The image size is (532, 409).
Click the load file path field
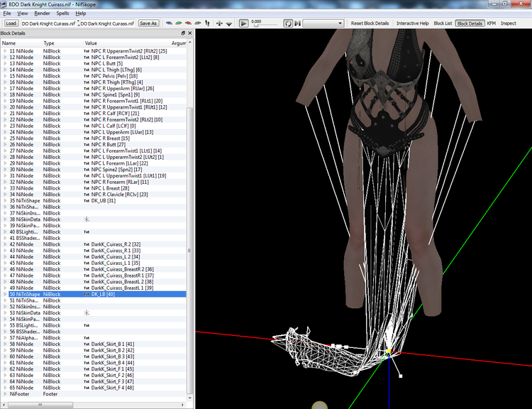click(x=48, y=23)
